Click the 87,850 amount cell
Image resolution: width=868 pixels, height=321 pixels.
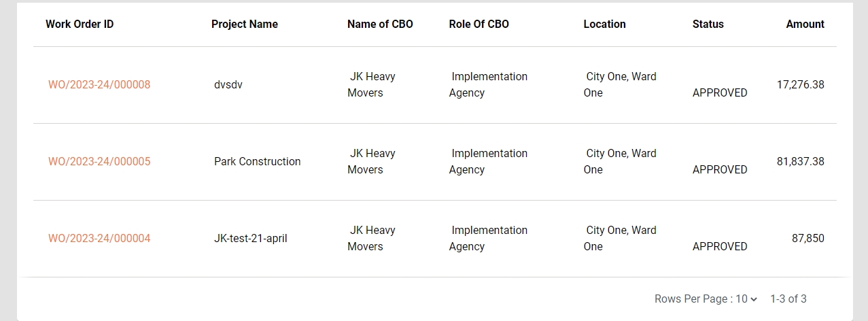point(808,239)
